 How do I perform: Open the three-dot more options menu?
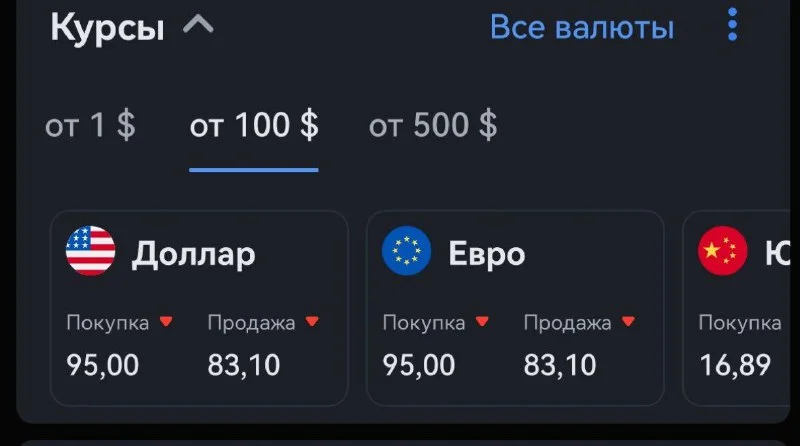733,25
